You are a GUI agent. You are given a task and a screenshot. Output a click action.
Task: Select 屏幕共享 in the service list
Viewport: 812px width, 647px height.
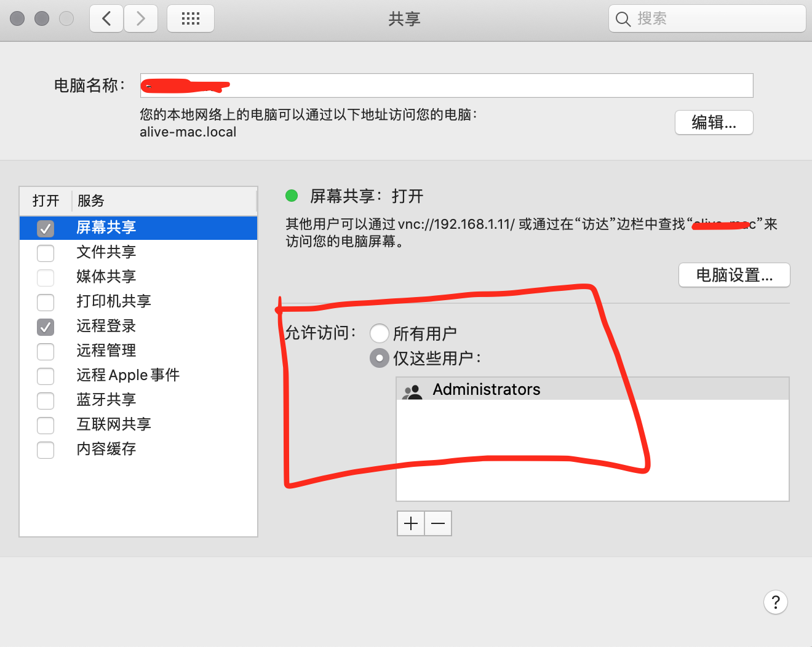105,228
